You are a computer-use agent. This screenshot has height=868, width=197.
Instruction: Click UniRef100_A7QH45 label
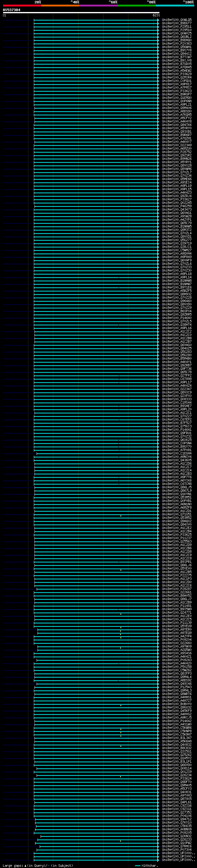tap(177, 67)
